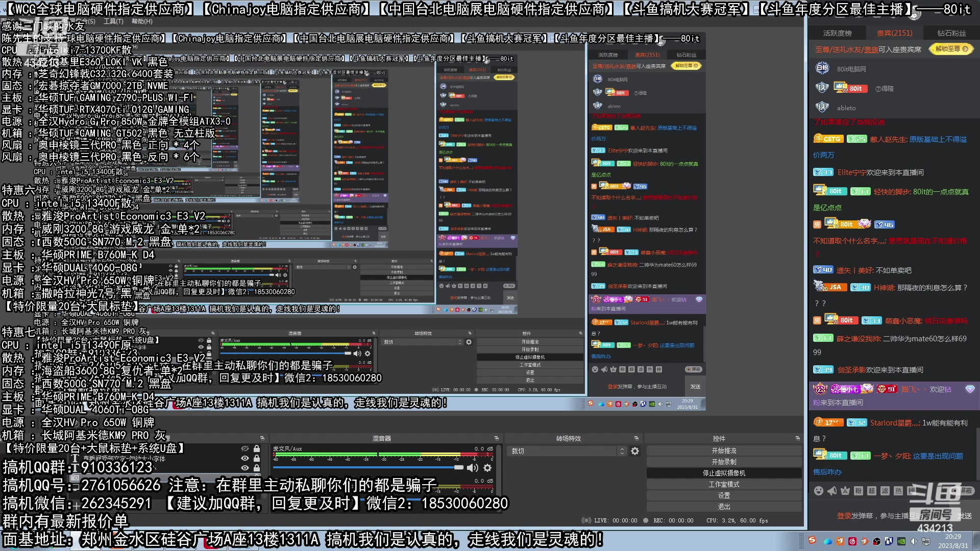This screenshot has height=551, width=980.
Task: Click the 侠 badge beside ableto
Action: click(822, 107)
